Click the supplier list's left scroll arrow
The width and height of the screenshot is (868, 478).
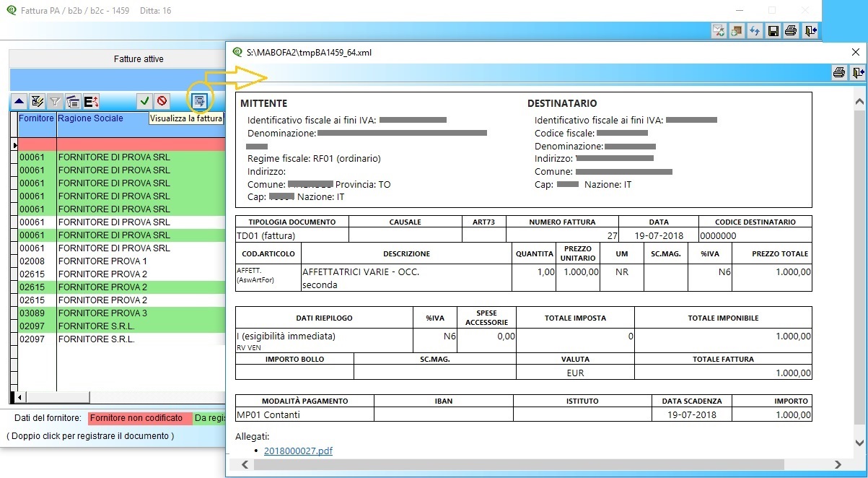(x=19, y=397)
